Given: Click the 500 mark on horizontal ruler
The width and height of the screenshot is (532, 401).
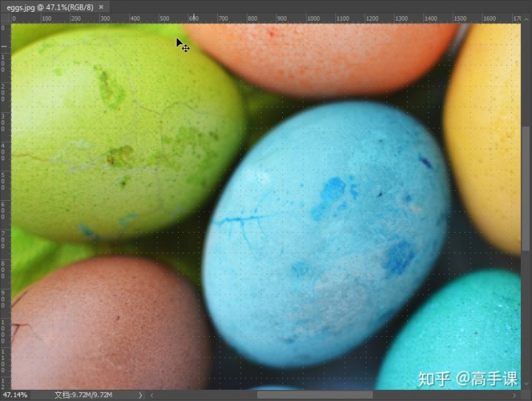Looking at the screenshot, I should (165, 18).
